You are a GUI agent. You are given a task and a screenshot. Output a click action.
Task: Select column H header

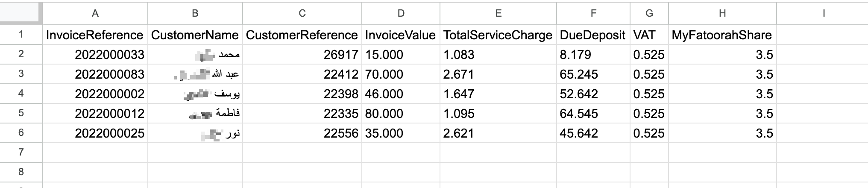[722, 13]
